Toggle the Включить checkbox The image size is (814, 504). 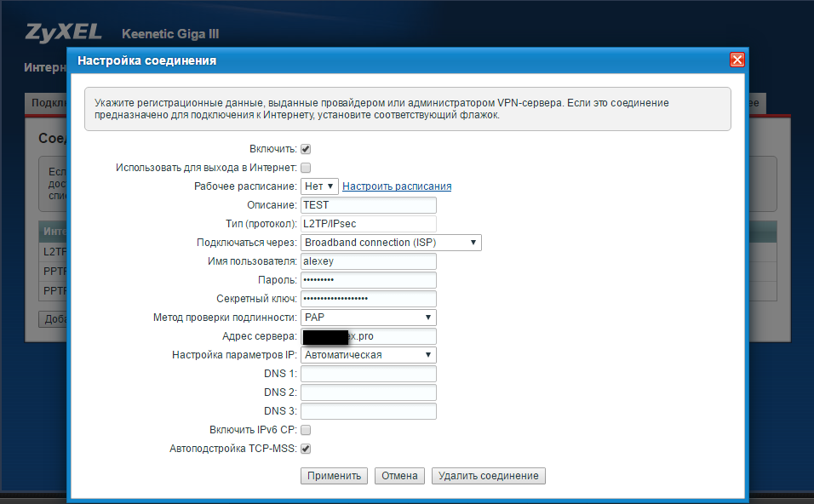tap(306, 149)
